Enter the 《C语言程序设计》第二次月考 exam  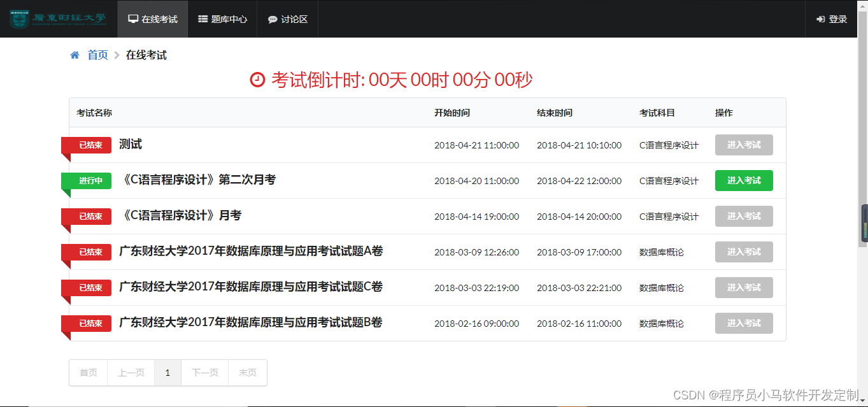click(743, 180)
